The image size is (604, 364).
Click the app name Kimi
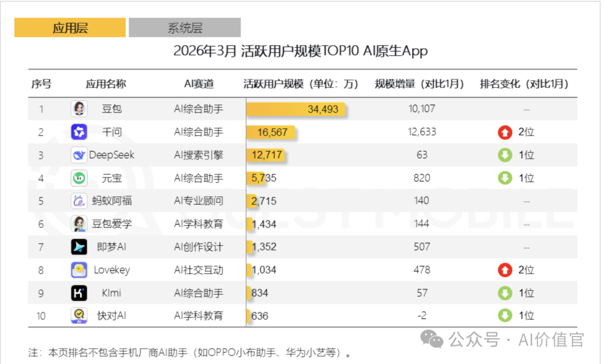tap(112, 293)
